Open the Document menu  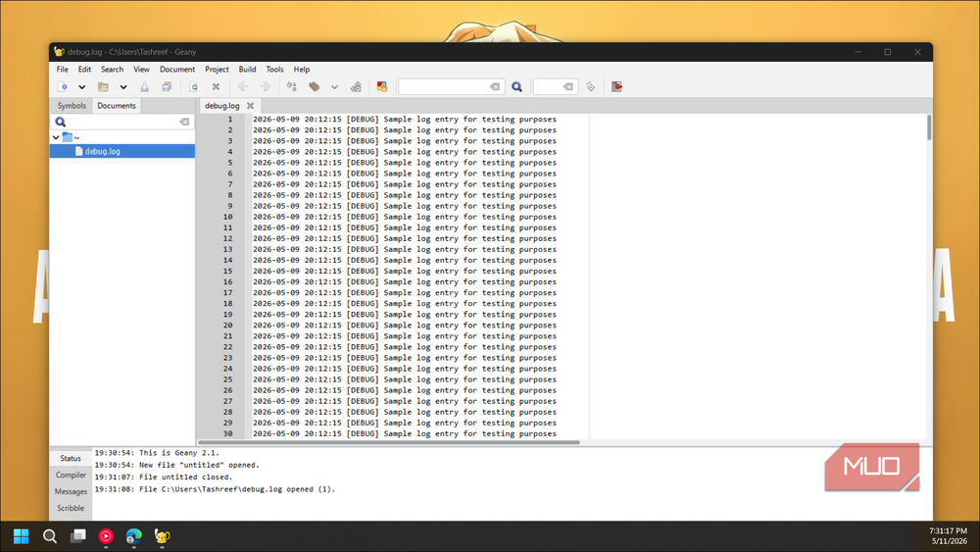click(177, 70)
